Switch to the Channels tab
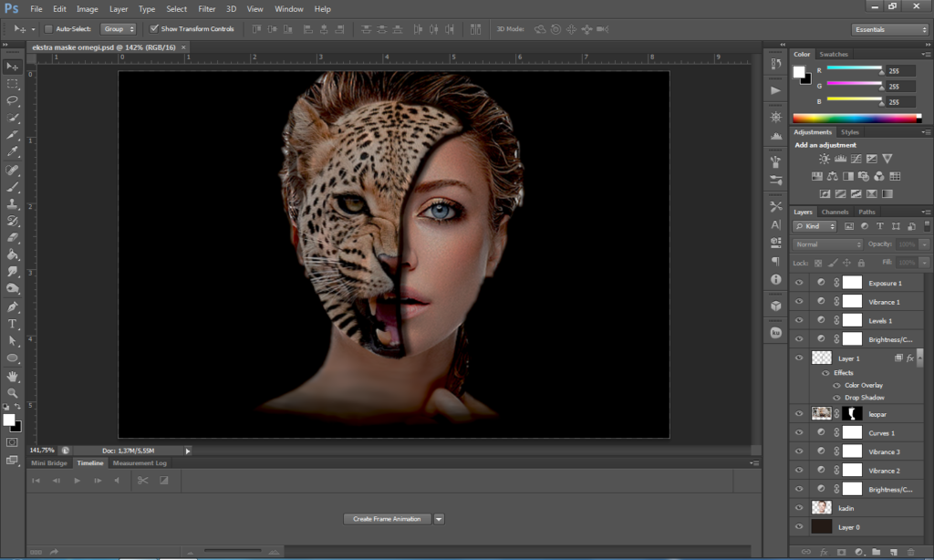Screen dimensions: 934x560 click(835, 212)
